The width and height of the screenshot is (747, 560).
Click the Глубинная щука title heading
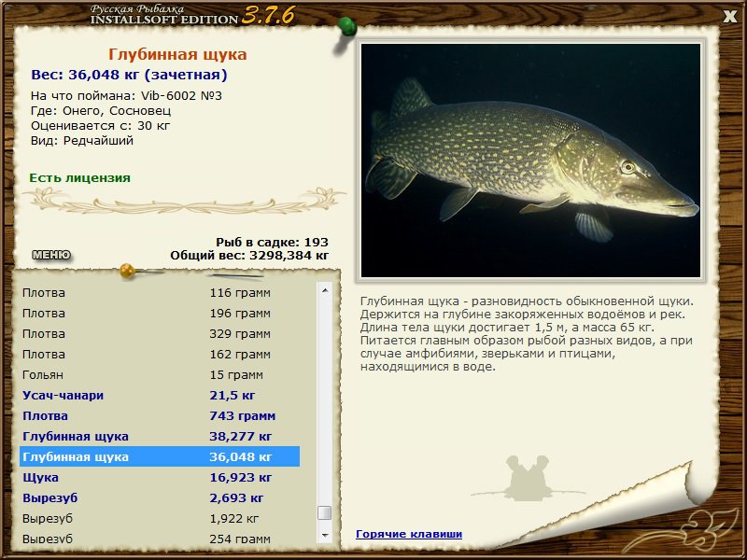coord(177,55)
